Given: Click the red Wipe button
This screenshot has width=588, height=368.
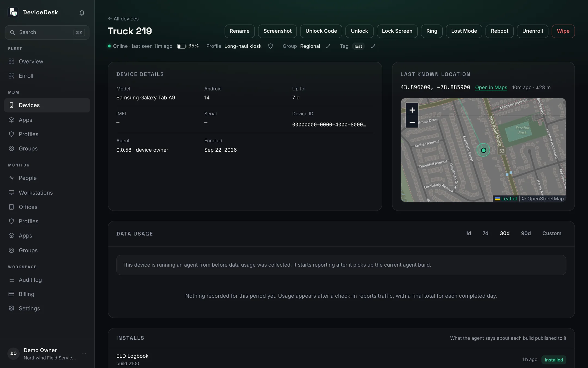Looking at the screenshot, I should pyautogui.click(x=563, y=31).
